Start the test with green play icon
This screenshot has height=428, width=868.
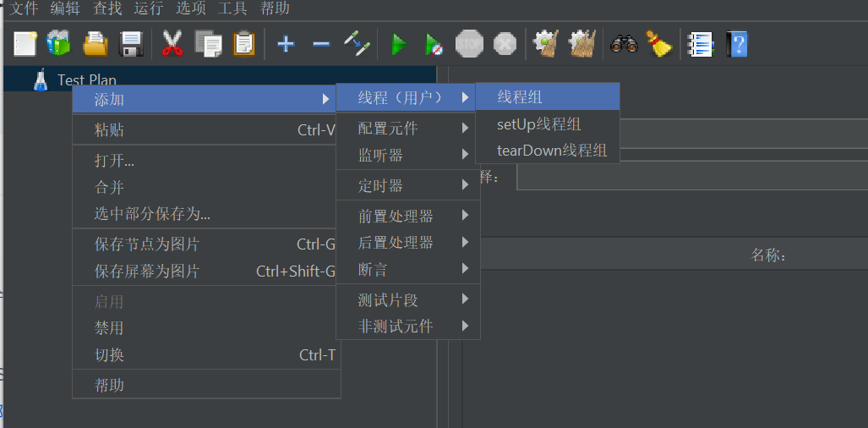pos(399,43)
